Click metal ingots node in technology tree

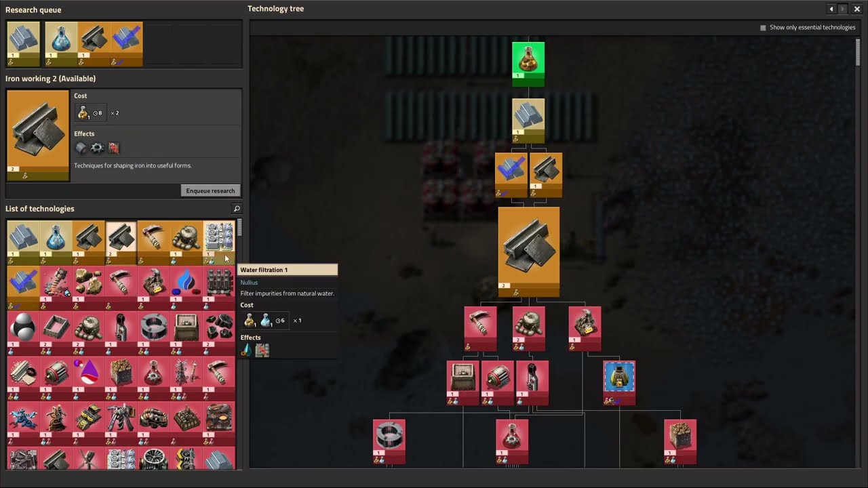(528, 121)
